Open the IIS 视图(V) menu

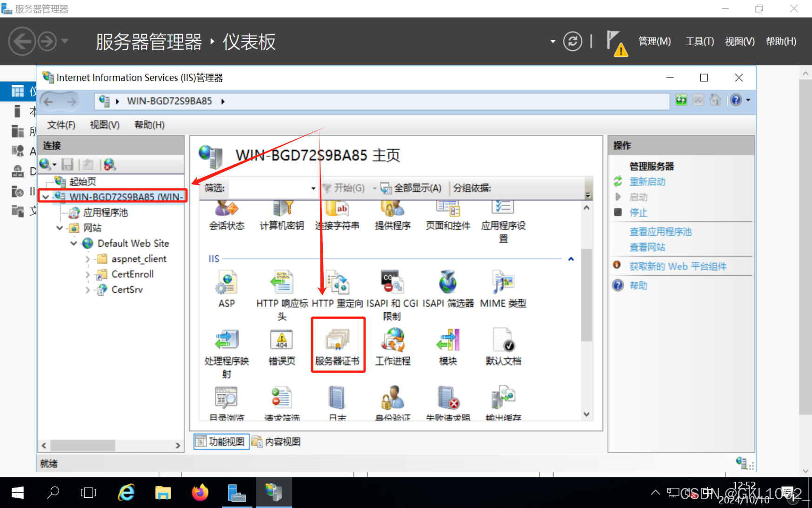(105, 125)
